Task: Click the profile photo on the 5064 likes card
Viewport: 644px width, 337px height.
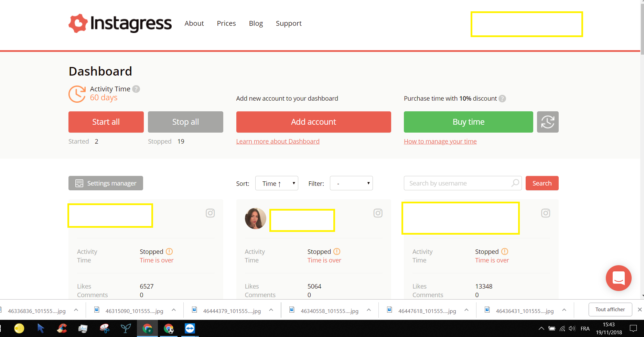Action: click(256, 218)
